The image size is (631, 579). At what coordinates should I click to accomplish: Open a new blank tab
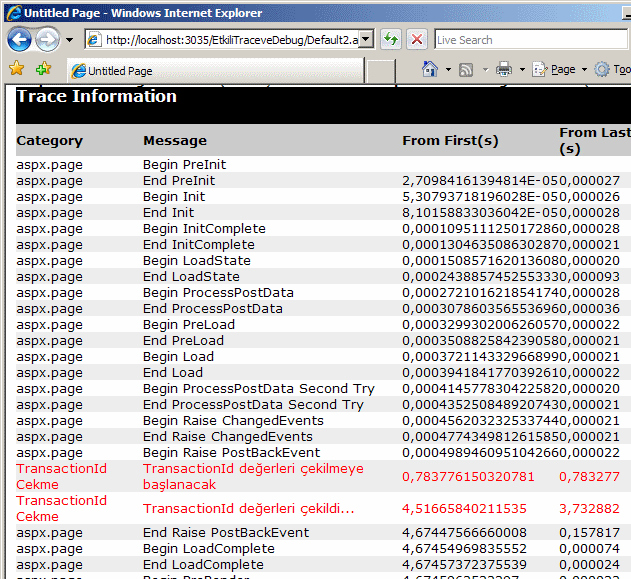pos(380,71)
